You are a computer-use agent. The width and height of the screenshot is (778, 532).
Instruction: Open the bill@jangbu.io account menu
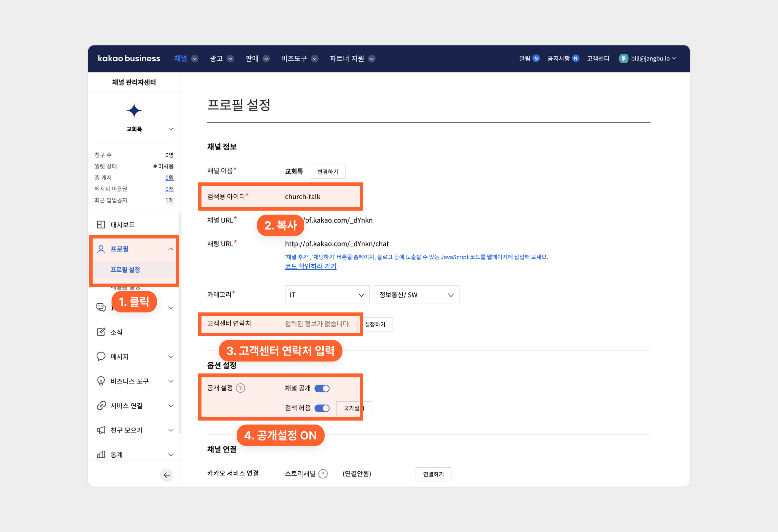(x=650, y=59)
